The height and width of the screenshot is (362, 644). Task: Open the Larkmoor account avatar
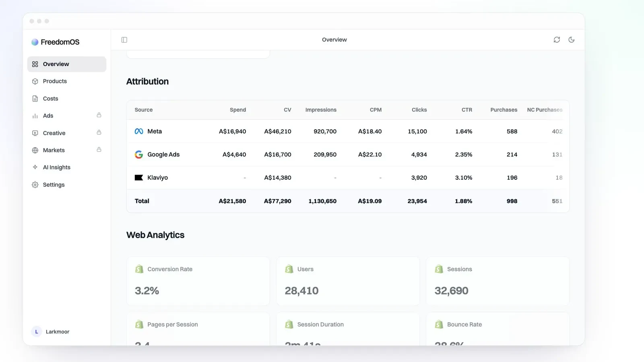(x=37, y=331)
